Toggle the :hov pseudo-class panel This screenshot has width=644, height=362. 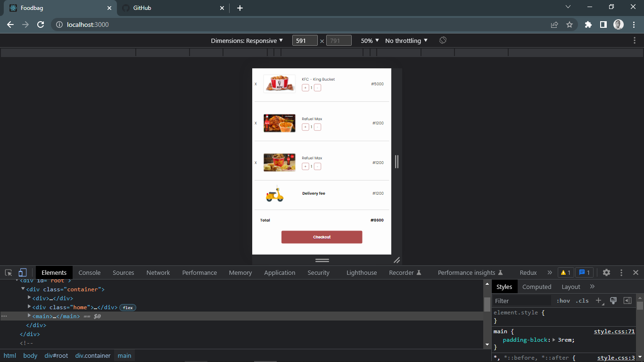pos(563,300)
